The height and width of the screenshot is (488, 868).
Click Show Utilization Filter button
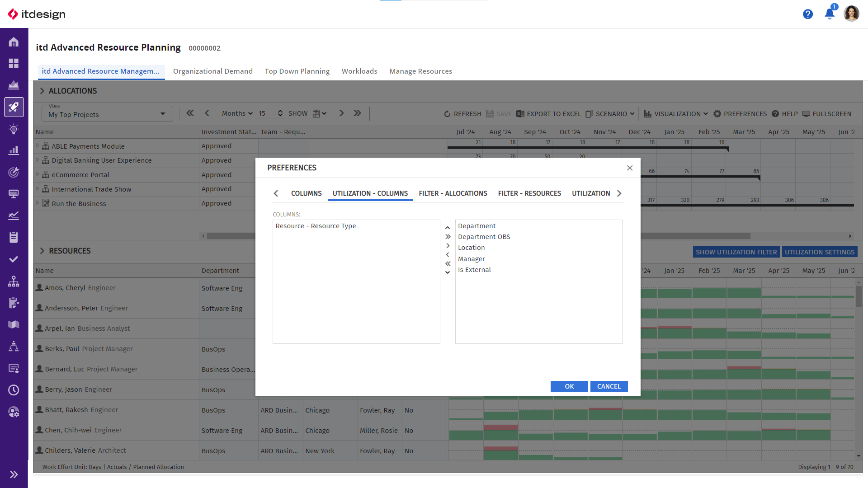pos(736,252)
